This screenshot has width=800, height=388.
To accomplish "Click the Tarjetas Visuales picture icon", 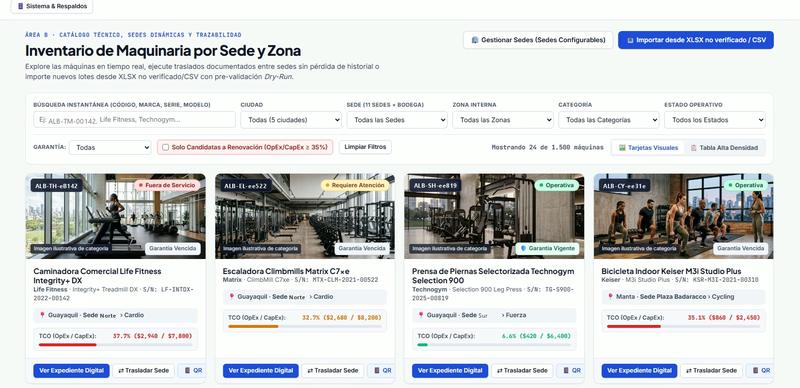I will [622, 148].
